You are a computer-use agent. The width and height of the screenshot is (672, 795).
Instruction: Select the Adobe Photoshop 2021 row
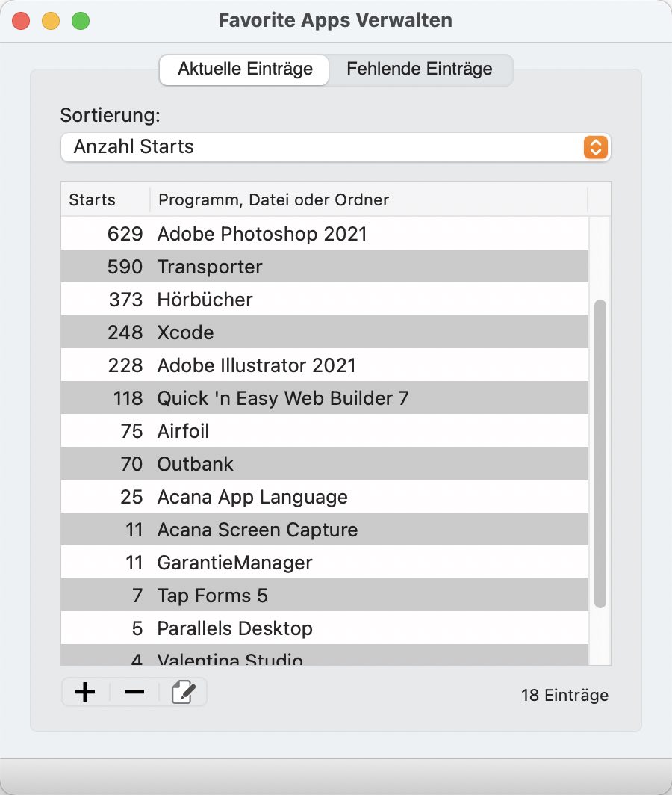pos(324,234)
